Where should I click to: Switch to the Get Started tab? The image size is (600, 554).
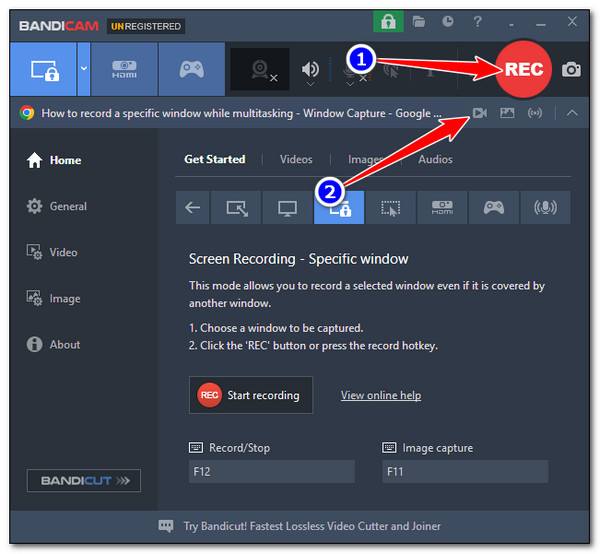coord(215,159)
